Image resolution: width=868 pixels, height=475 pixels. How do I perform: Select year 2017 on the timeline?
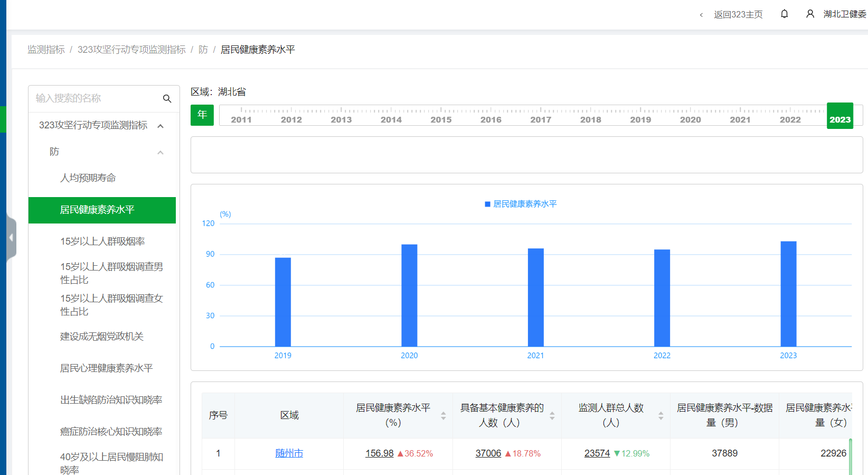(x=541, y=119)
